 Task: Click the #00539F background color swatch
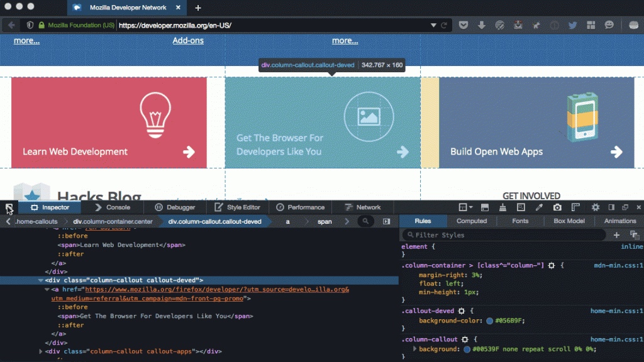click(x=467, y=349)
